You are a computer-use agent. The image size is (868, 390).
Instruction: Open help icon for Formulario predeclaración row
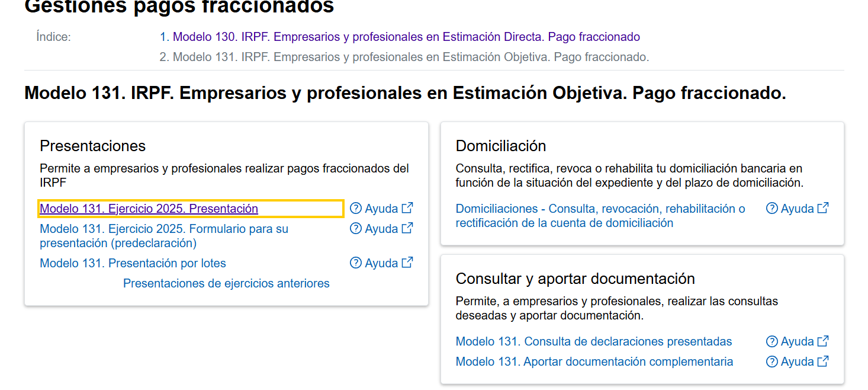[355, 229]
